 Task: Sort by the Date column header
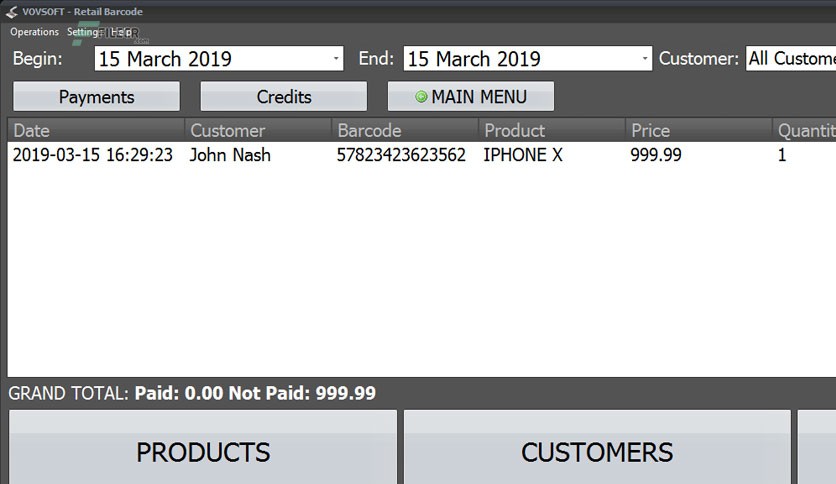[97, 130]
